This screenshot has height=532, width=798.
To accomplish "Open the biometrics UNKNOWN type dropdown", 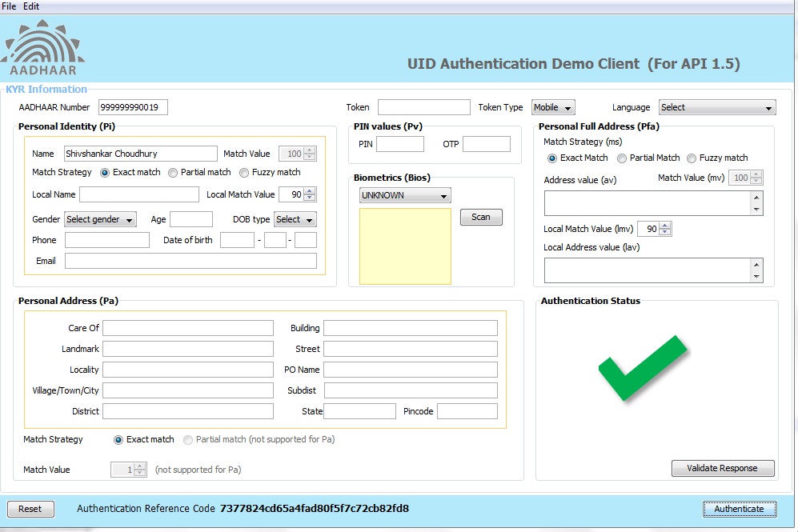I will [x=405, y=195].
